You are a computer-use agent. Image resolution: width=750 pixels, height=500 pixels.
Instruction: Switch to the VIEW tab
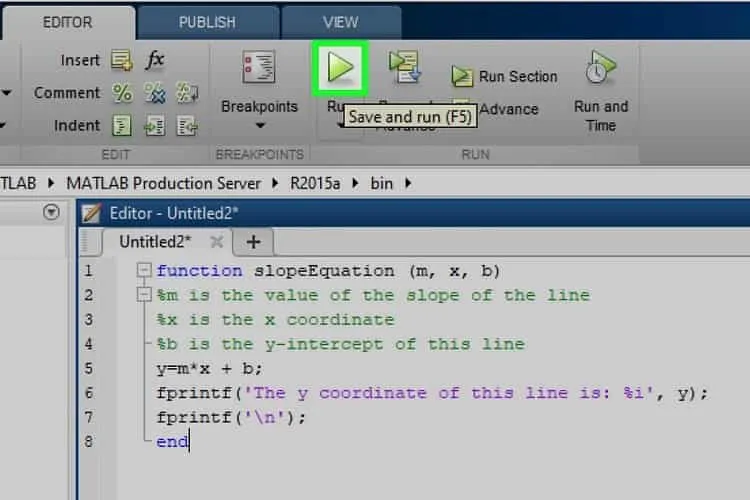[341, 22]
